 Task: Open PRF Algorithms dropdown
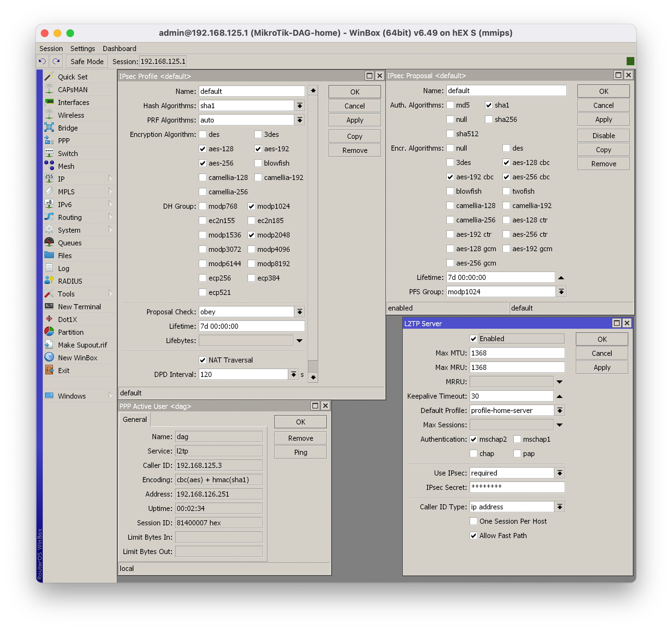coord(300,120)
